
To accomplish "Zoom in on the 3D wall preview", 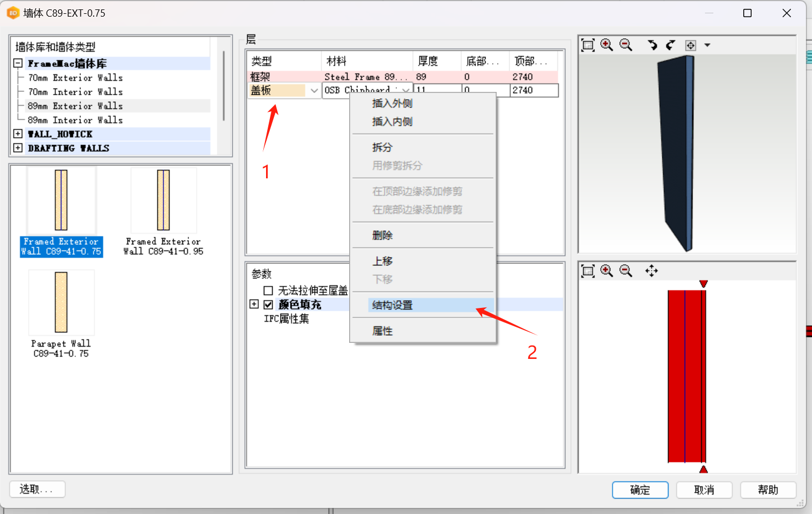I will tap(607, 45).
